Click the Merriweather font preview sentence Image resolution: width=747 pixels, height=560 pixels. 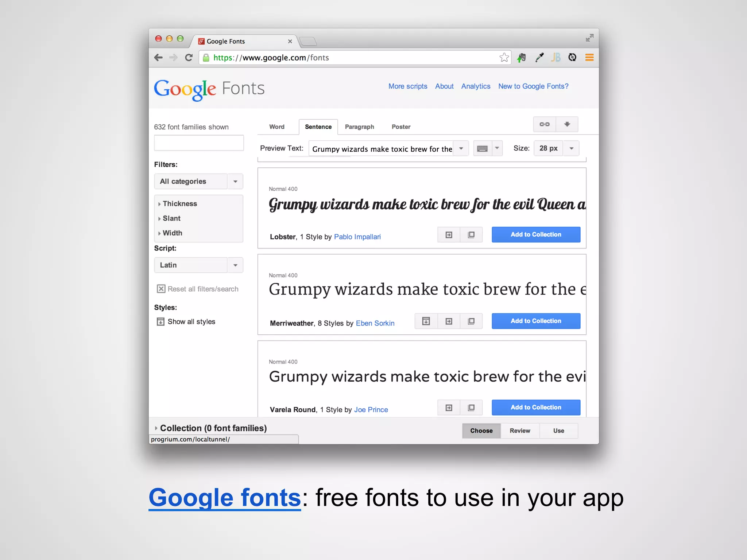pyautogui.click(x=427, y=290)
